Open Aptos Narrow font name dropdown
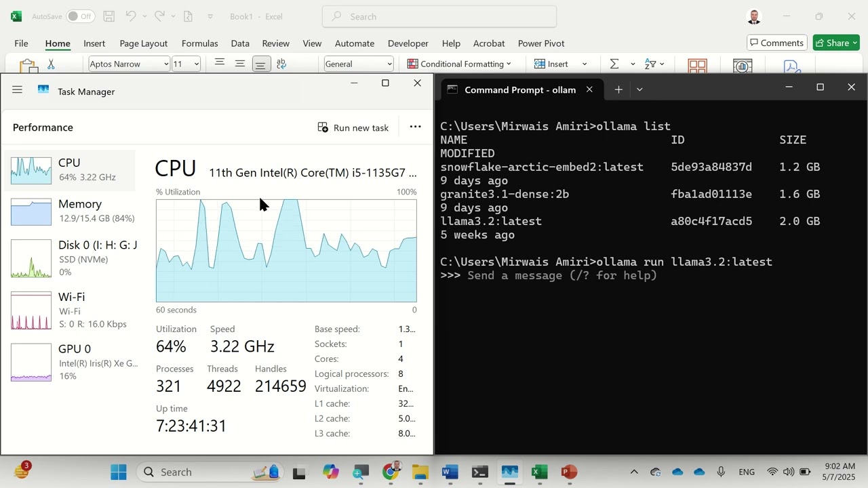Image resolution: width=868 pixels, height=488 pixels. pyautogui.click(x=165, y=64)
